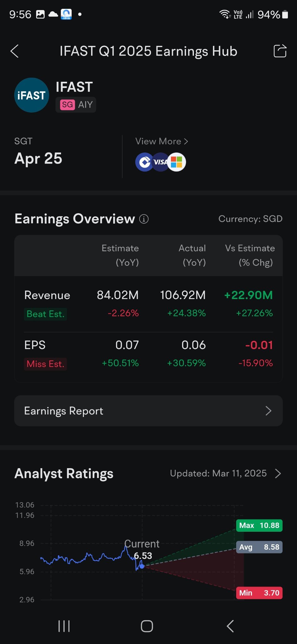Expand Analyst Ratings with its chevron
297x644 pixels.
pyautogui.click(x=278, y=474)
